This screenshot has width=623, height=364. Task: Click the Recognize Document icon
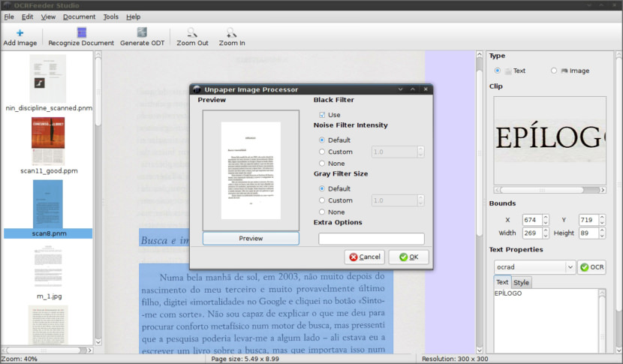(81, 33)
